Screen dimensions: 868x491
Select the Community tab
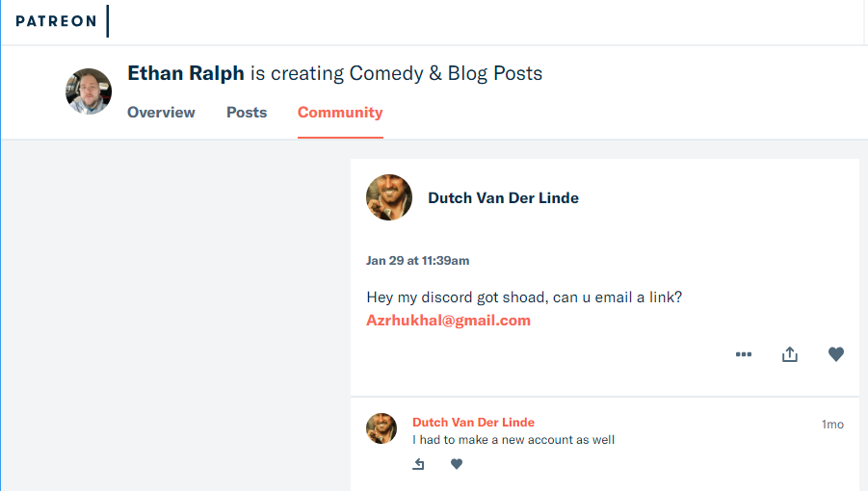[x=340, y=113]
